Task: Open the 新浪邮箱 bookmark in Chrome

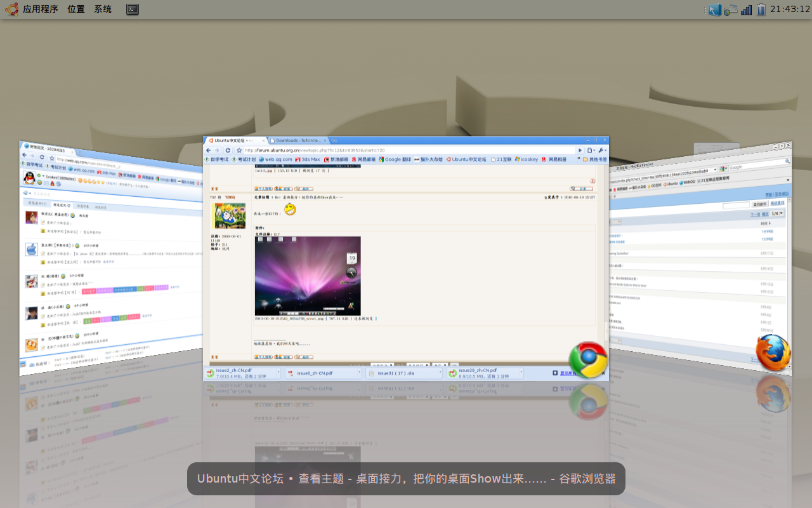Action: click(x=336, y=159)
